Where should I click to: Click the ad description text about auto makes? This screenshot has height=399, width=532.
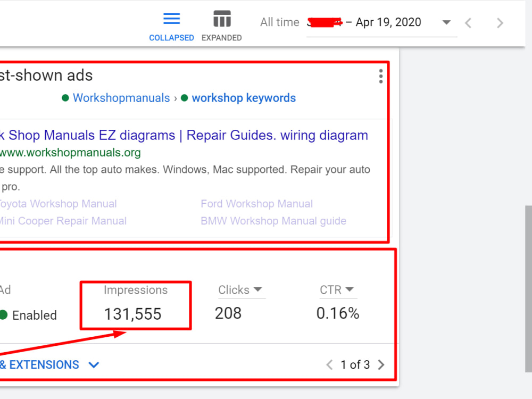(185, 178)
